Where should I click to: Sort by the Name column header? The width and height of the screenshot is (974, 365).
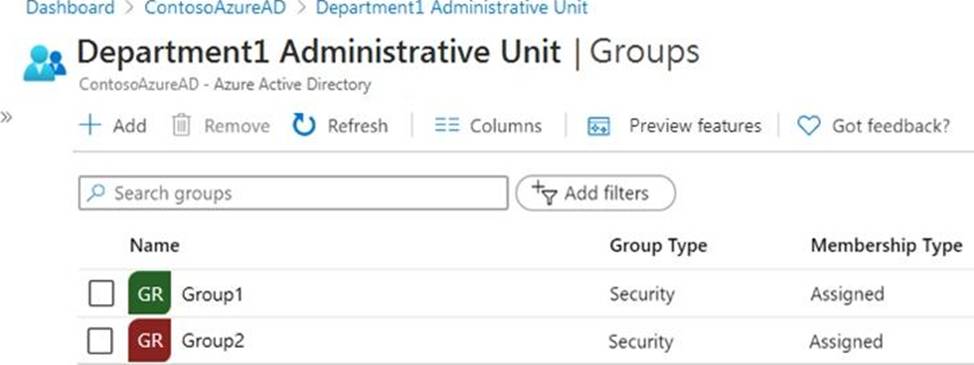click(x=155, y=246)
